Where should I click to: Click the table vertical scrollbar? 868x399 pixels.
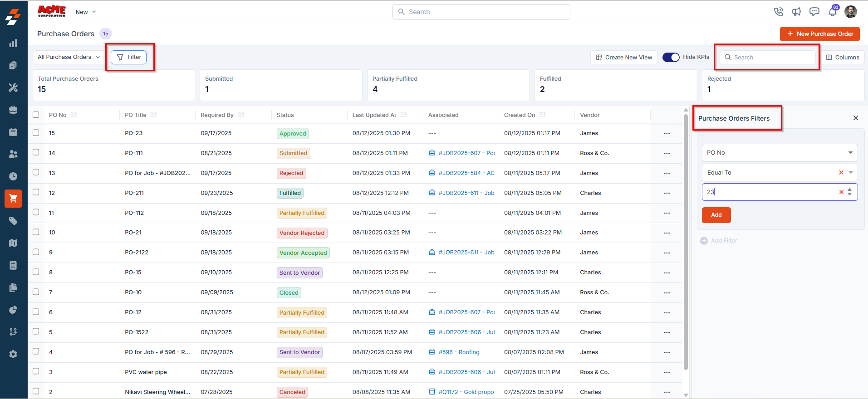coord(686,241)
